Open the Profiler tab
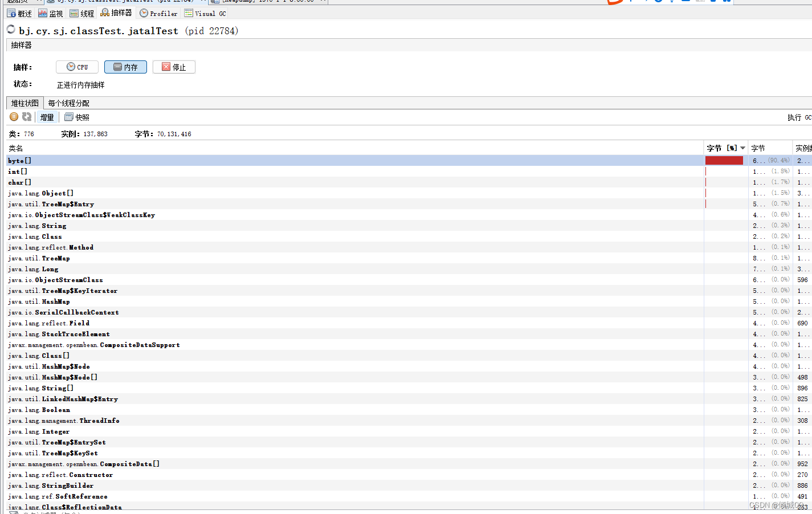 tap(158, 13)
